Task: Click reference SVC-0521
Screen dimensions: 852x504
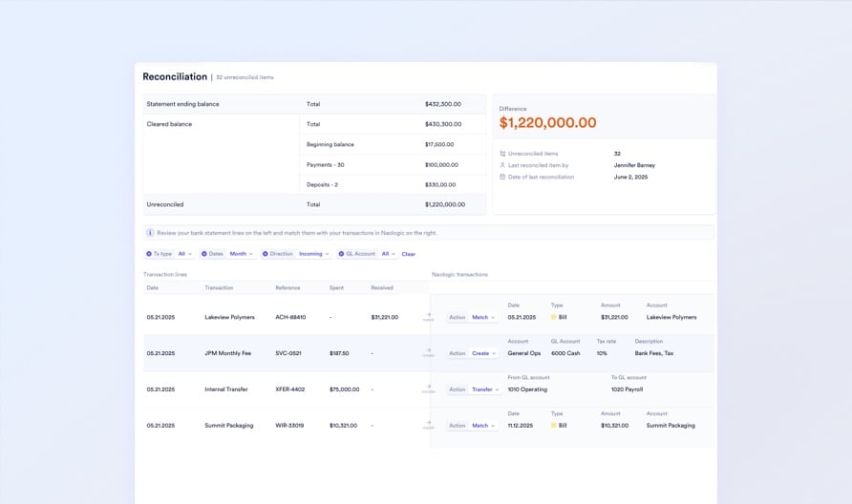Action: (288, 353)
